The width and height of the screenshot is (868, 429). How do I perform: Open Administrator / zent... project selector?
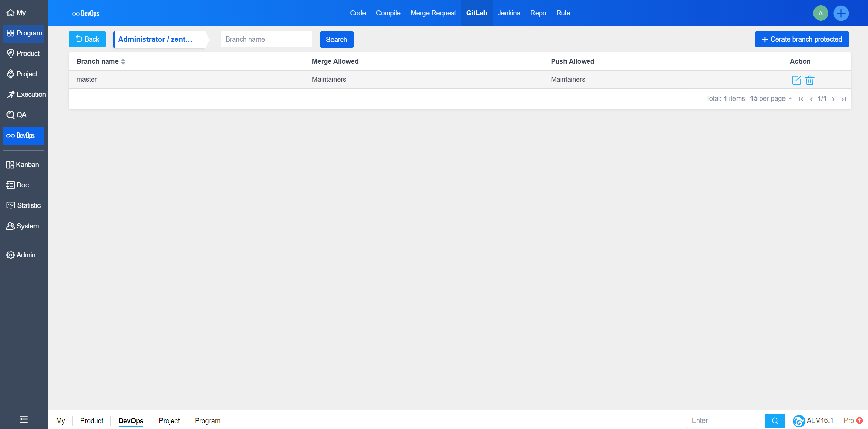click(x=160, y=40)
